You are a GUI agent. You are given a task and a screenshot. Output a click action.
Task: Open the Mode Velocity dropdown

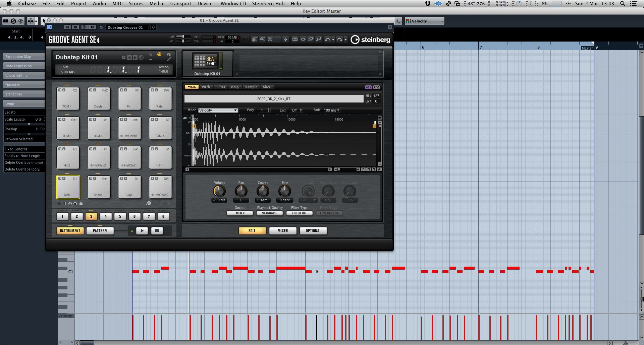pyautogui.click(x=218, y=110)
